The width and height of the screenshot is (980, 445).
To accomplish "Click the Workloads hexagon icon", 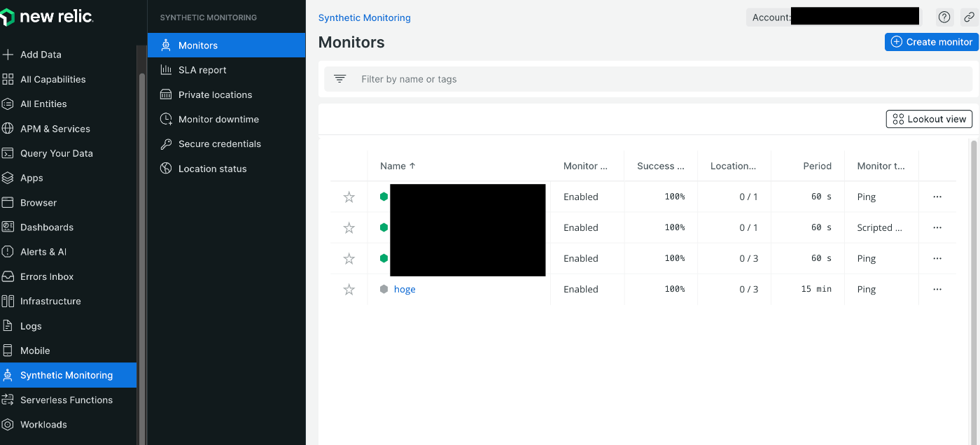I will point(8,425).
